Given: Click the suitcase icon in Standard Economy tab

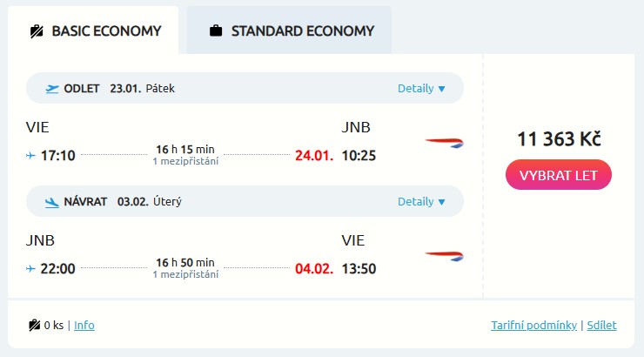Looking at the screenshot, I should tap(216, 31).
